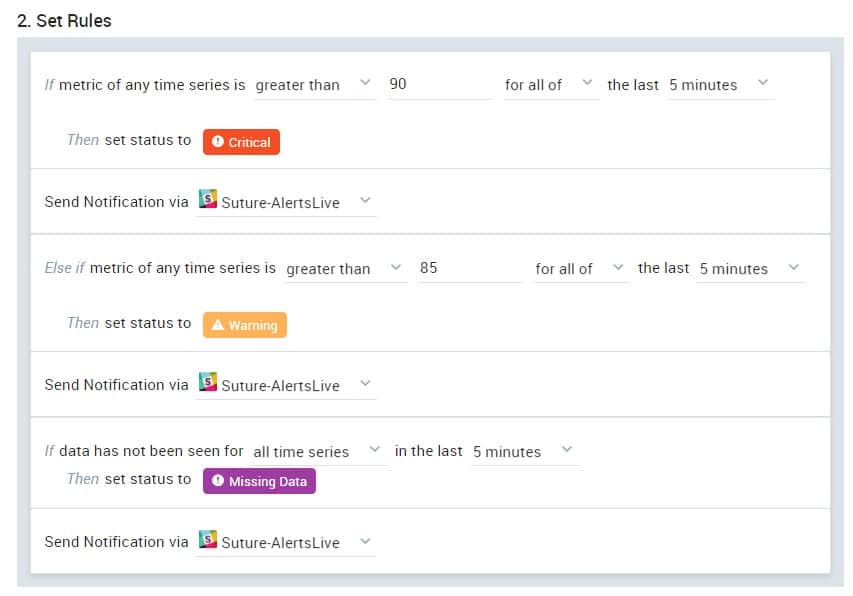Screen dimensions: 853x596
Task: Open 'greater than' dropdown in Else if rule
Action: (x=345, y=269)
